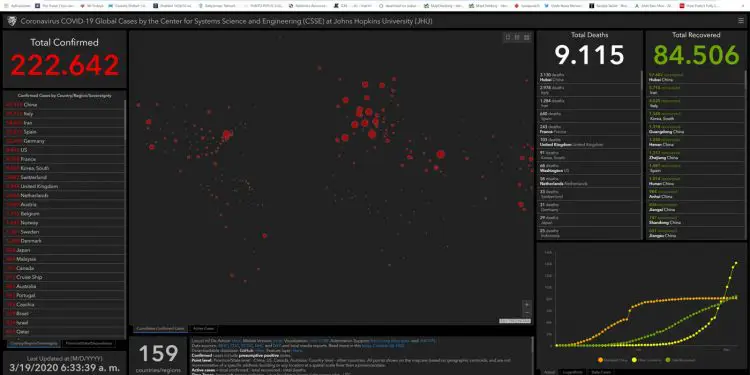Select Germany in confirmed cases list
The height and width of the screenshot is (375, 750).
(64, 141)
